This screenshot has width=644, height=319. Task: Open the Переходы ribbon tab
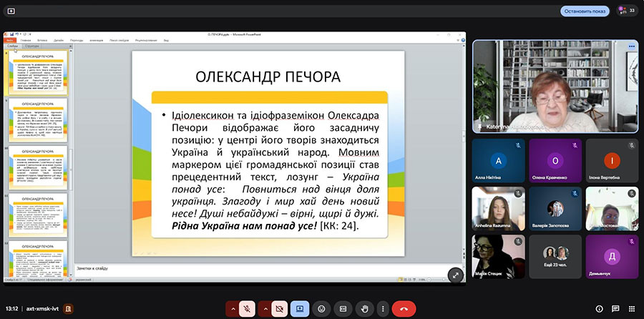pos(77,40)
